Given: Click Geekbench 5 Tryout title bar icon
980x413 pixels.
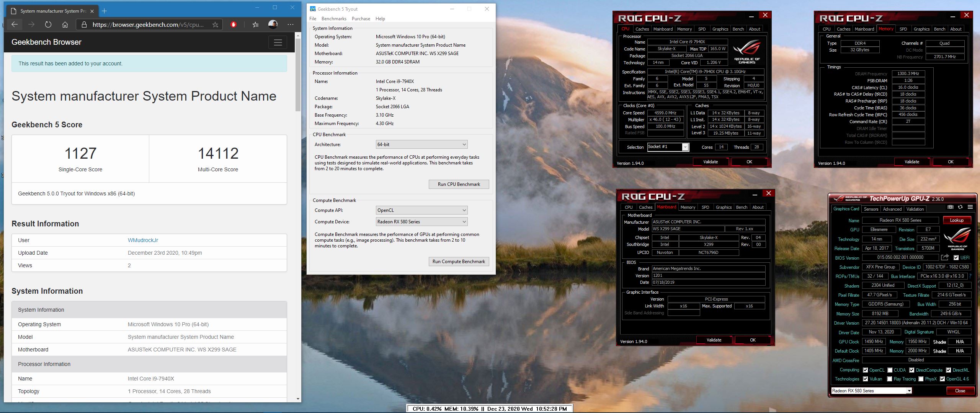Looking at the screenshot, I should pos(313,9).
